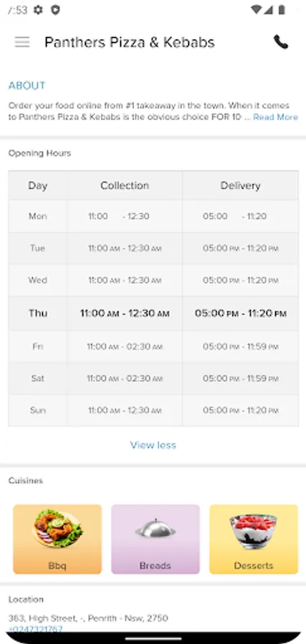The width and height of the screenshot is (306, 644).
Task: Open the Breads cuisine tile
Action: pos(155,539)
